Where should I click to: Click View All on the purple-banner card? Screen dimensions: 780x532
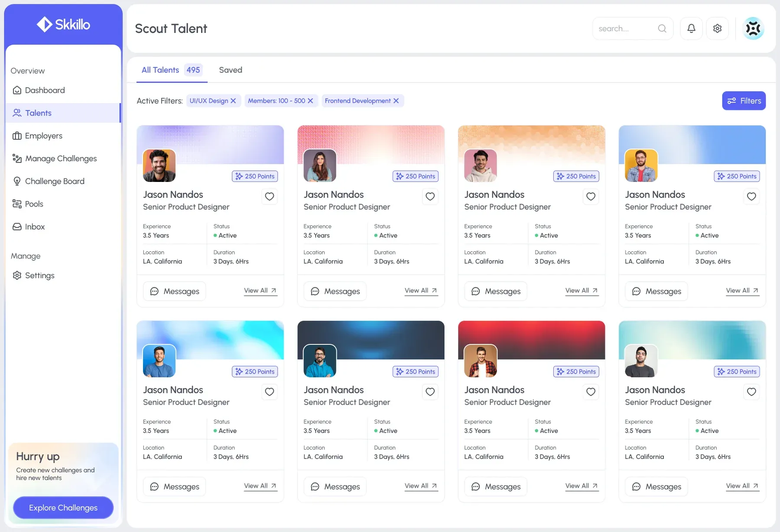click(260, 291)
